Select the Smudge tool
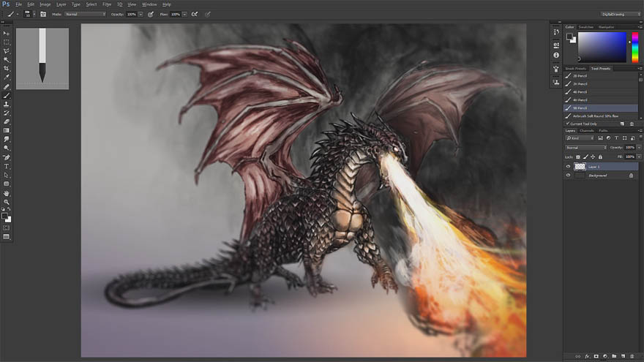 click(6, 140)
